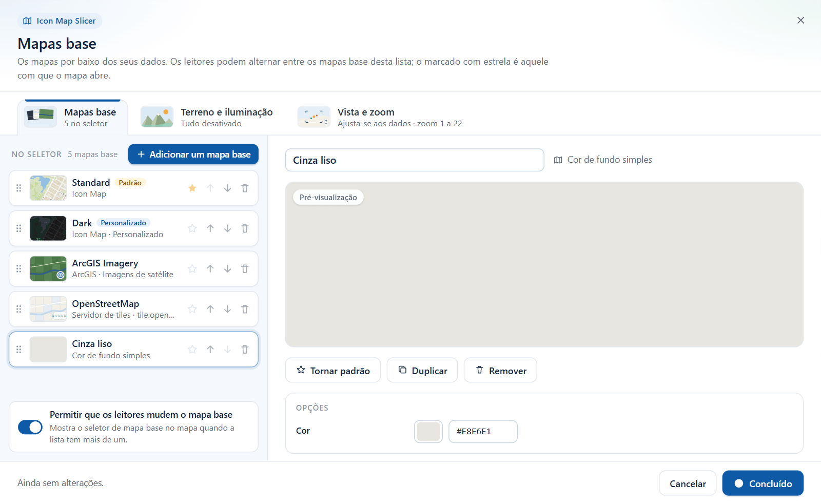Delete the Standard basemap with trash icon
This screenshot has width=821, height=504.
[x=245, y=188]
